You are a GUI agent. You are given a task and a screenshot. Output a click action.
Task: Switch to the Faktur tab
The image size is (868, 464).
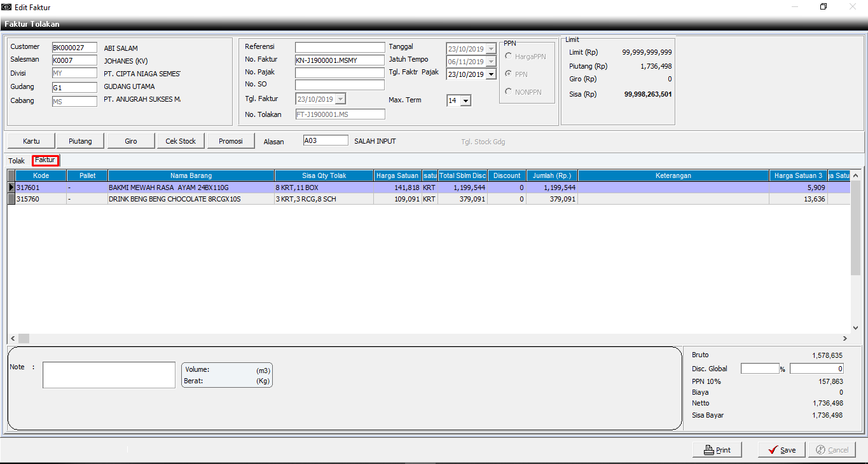pyautogui.click(x=45, y=160)
